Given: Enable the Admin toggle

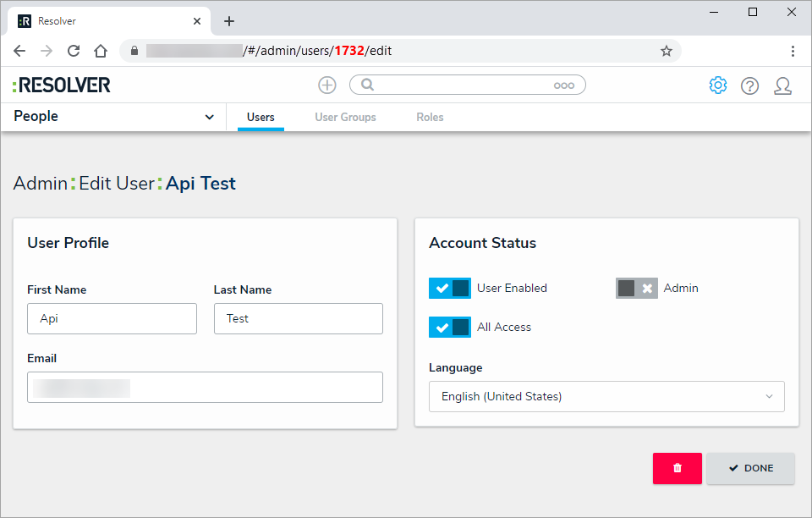Looking at the screenshot, I should (x=637, y=288).
